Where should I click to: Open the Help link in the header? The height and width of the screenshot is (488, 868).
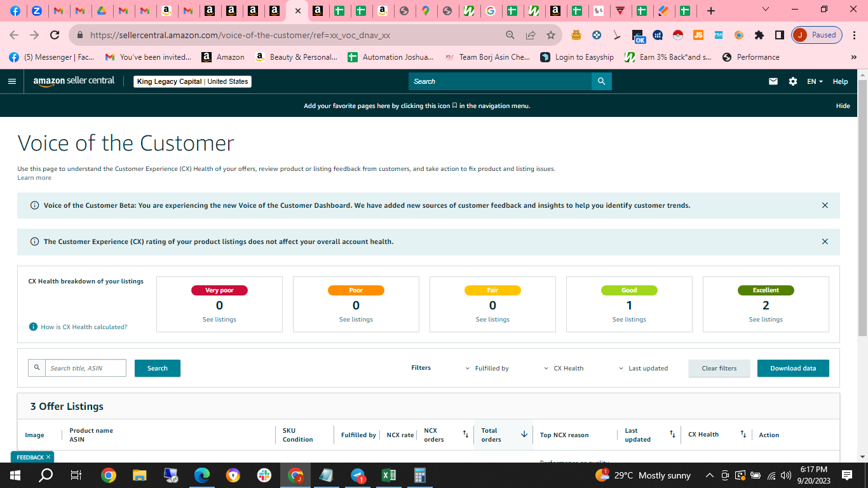pos(840,81)
